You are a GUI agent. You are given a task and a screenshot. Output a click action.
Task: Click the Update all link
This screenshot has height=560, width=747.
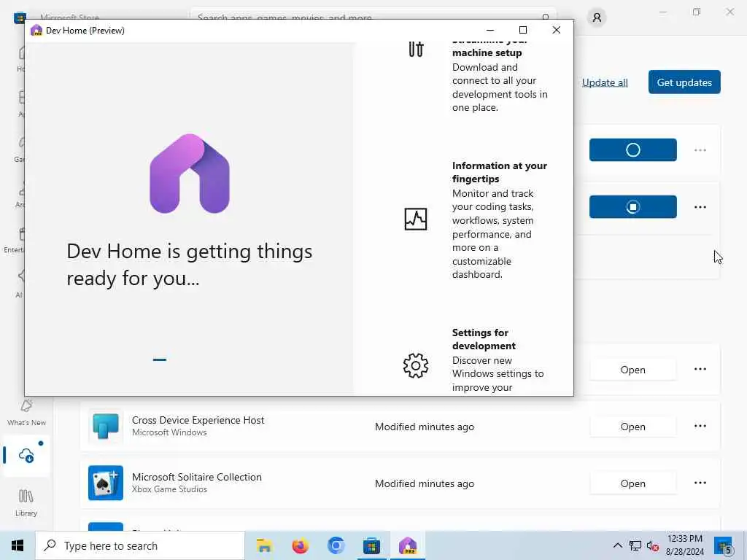tap(605, 83)
